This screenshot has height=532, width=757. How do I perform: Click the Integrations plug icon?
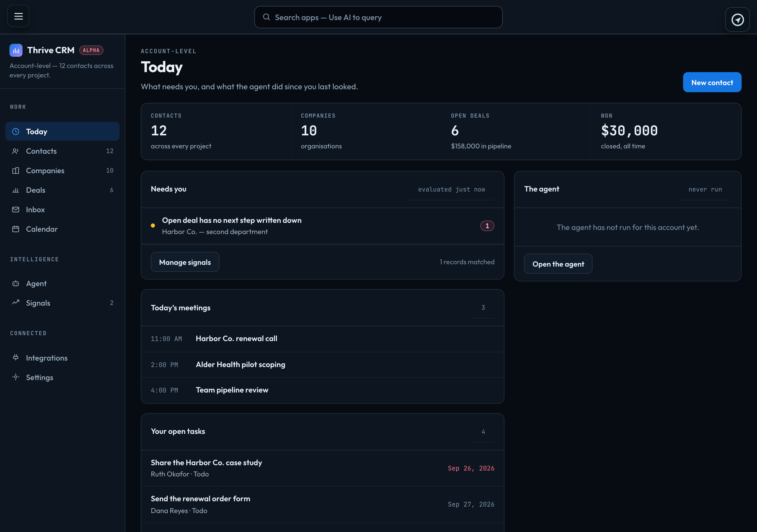point(15,358)
